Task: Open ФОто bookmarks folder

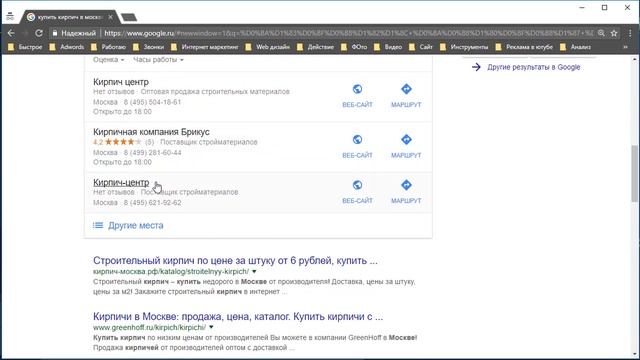Action: [354, 47]
